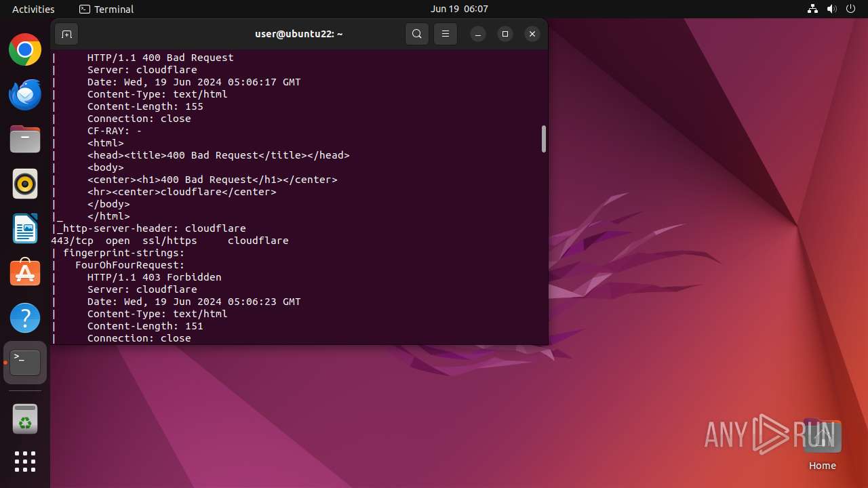Open LibreOffice Writer from the dock
The width and height of the screenshot is (868, 488).
click(25, 228)
